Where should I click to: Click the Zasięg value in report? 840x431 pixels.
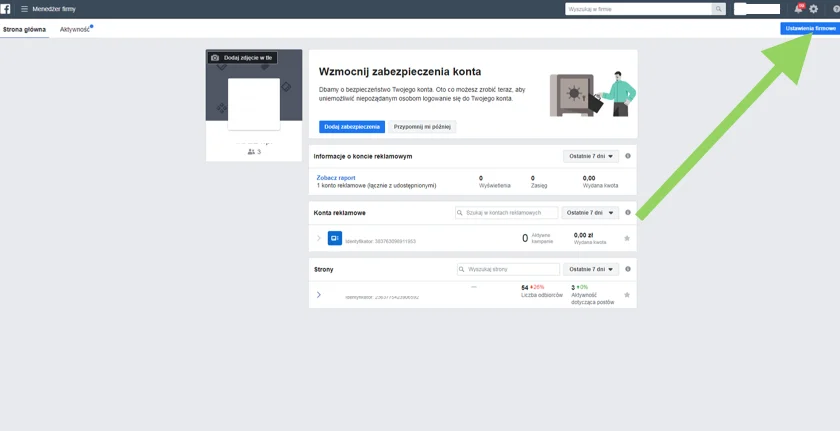click(x=532, y=178)
